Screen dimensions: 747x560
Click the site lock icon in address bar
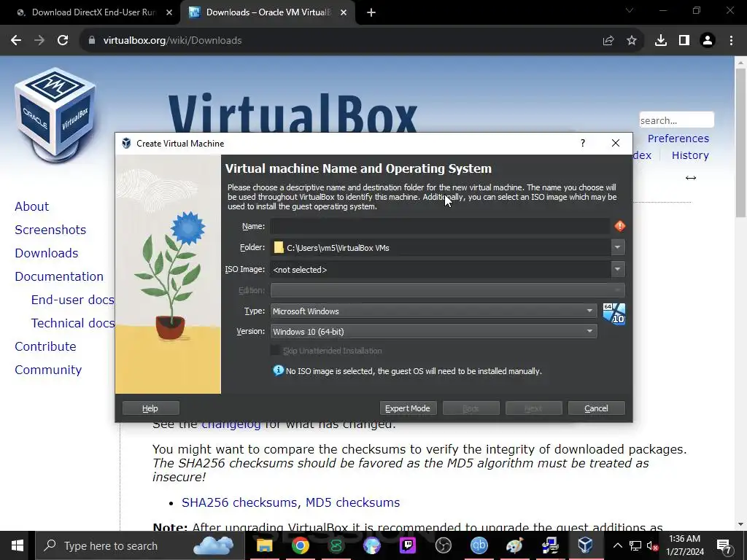[92, 41]
